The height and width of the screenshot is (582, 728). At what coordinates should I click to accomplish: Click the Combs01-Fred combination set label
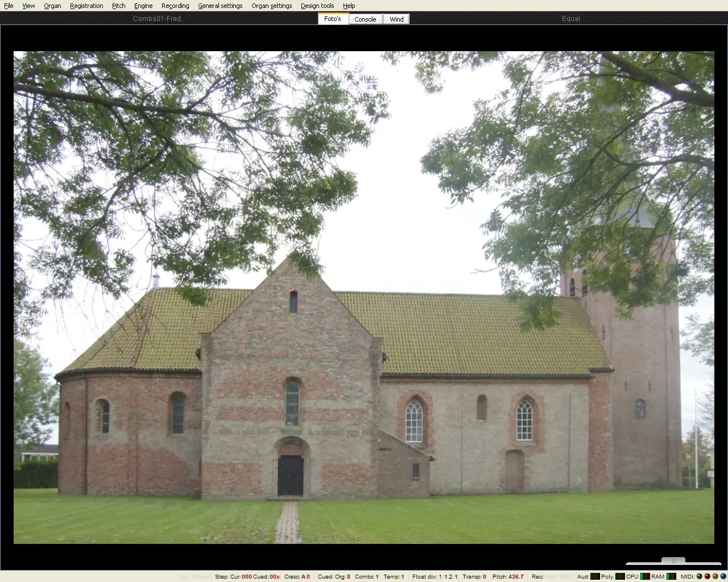157,19
